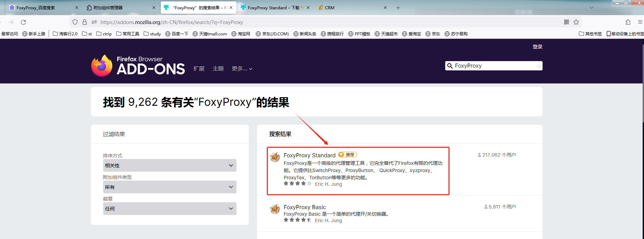The image size is (644, 239).
Task: Bookmark this page with the star icon
Action: click(x=576, y=22)
